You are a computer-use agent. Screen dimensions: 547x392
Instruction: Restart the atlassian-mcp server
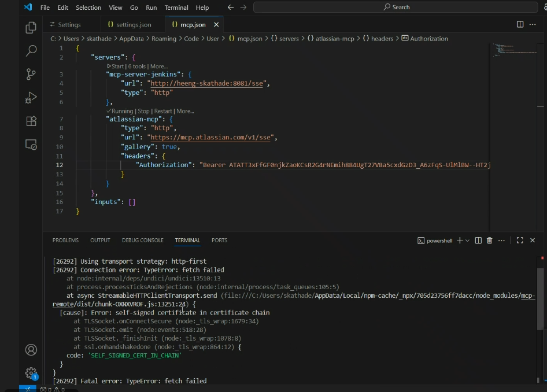163,111
